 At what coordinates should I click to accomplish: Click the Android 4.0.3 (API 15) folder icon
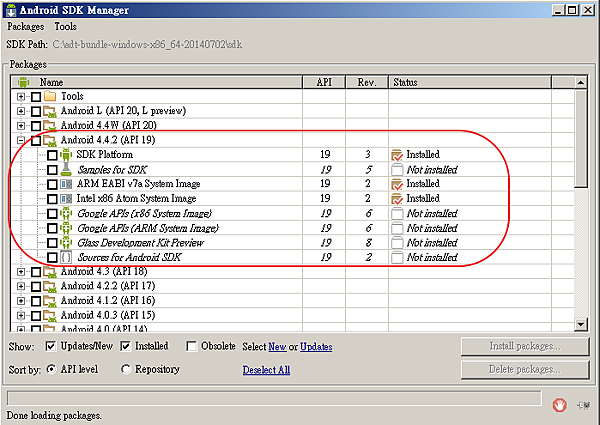[50, 315]
